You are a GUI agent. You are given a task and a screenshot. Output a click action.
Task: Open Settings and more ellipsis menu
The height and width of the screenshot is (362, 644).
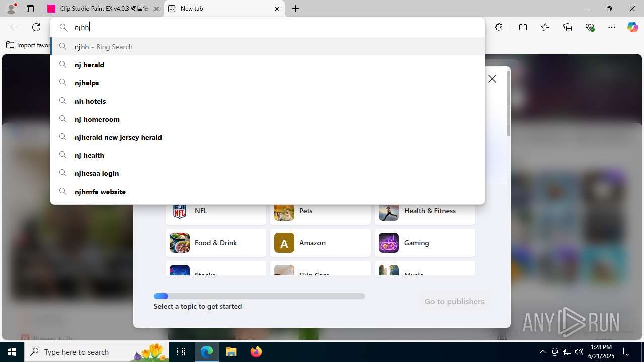click(x=612, y=27)
